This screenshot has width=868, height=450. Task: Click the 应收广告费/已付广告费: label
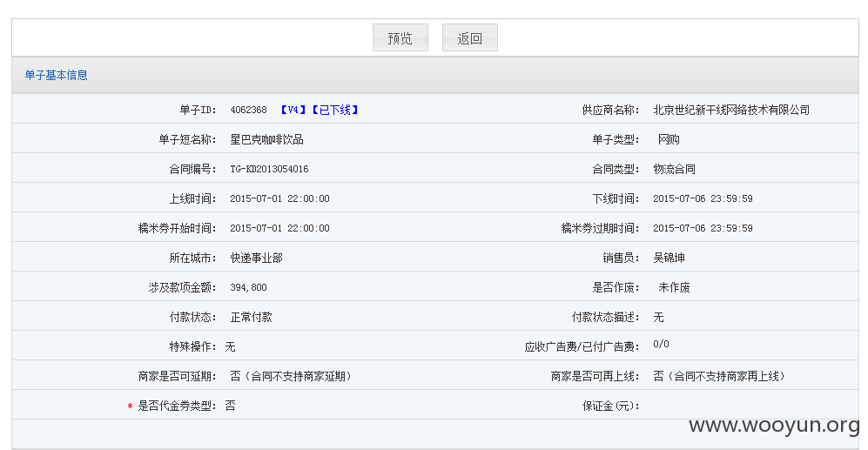[x=582, y=347]
